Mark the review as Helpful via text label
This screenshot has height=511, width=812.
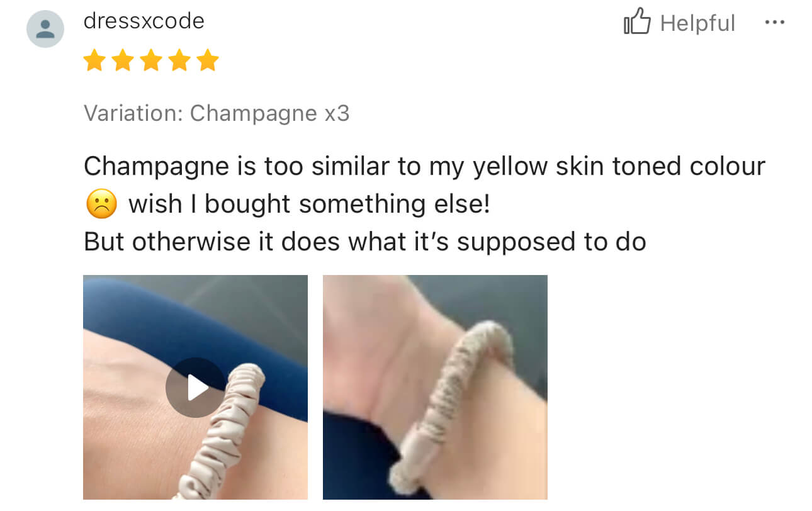(x=697, y=23)
